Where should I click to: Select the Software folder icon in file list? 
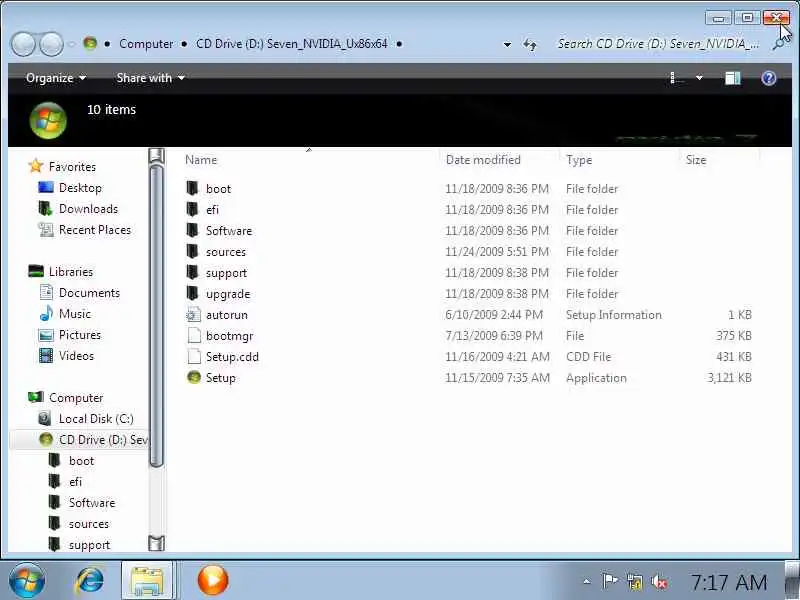pyautogui.click(x=192, y=230)
